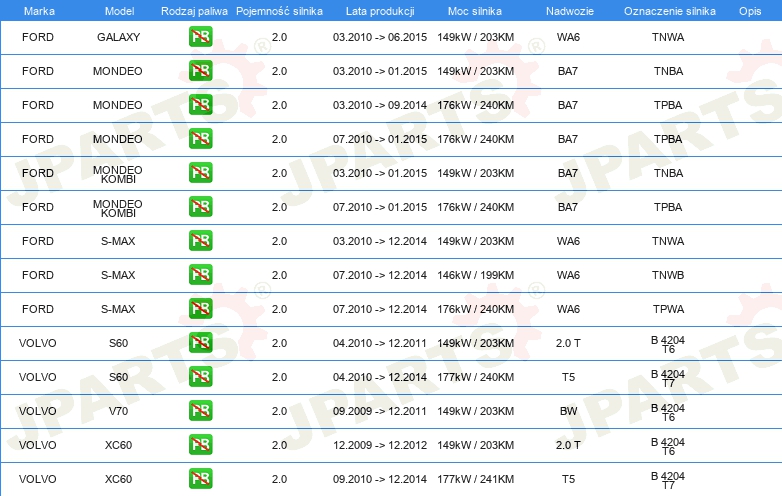Select the TPWA engine code cell
782x496 pixels.
tap(668, 309)
